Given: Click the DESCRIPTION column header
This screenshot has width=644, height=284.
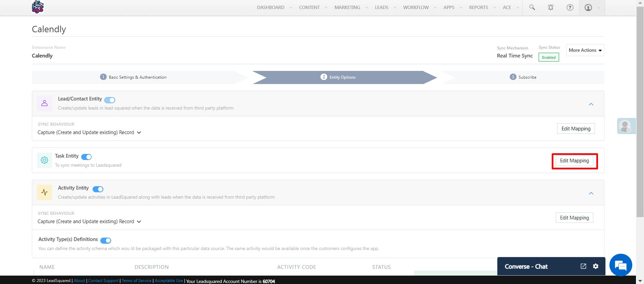Looking at the screenshot, I should [x=152, y=267].
